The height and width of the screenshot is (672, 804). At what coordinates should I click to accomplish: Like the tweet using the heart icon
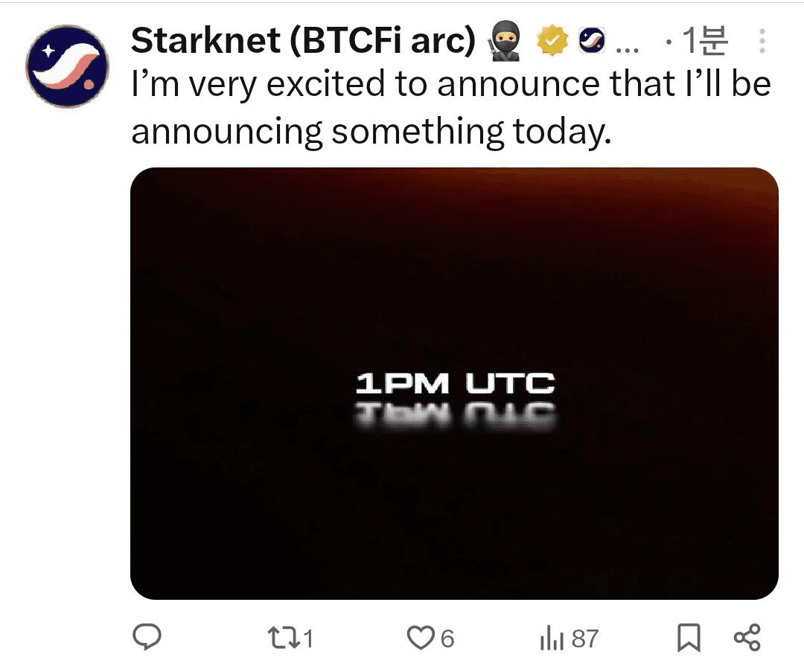coord(422,636)
